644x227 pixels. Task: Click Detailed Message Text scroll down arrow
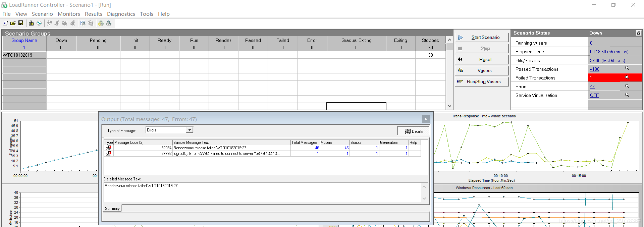(x=424, y=198)
